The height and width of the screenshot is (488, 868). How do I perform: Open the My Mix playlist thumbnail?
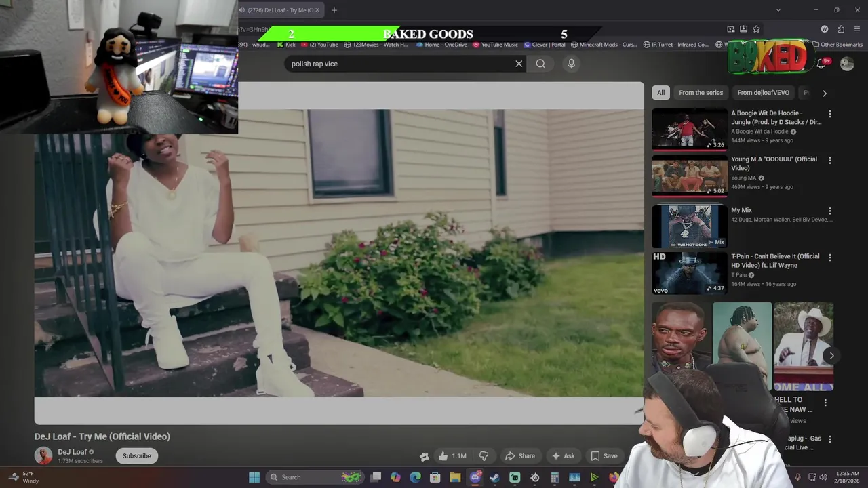pos(689,226)
